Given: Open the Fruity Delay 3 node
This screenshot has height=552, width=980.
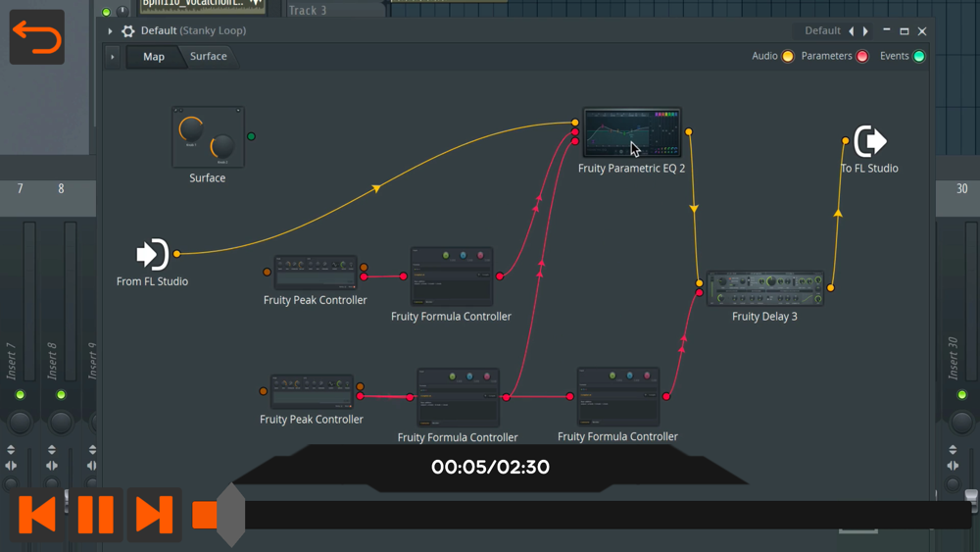Looking at the screenshot, I should 765,289.
